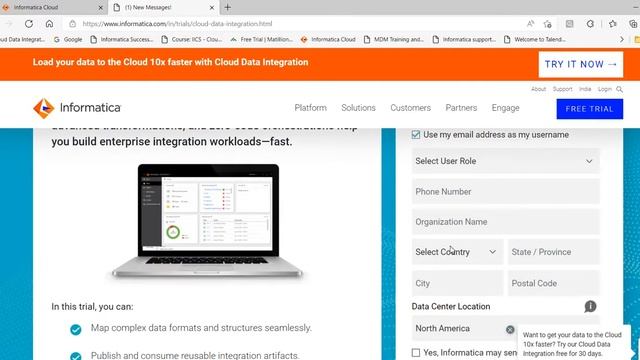Add this page to favorites star icon
Image resolution: width=640 pixels, height=360 pixels.
(x=548, y=24)
